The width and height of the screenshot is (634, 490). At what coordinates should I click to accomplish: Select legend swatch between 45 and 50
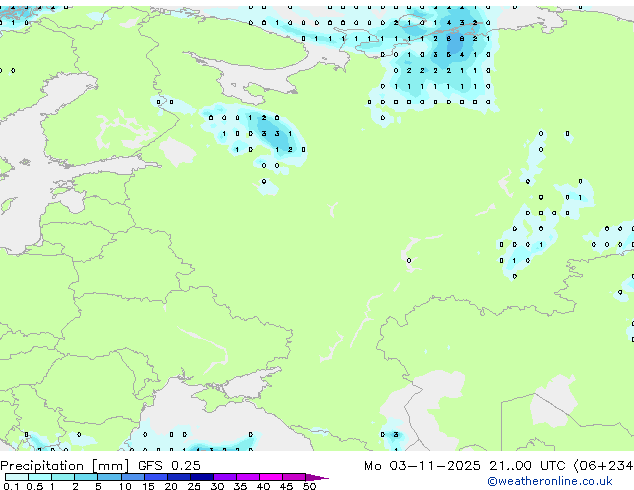[x=294, y=477]
